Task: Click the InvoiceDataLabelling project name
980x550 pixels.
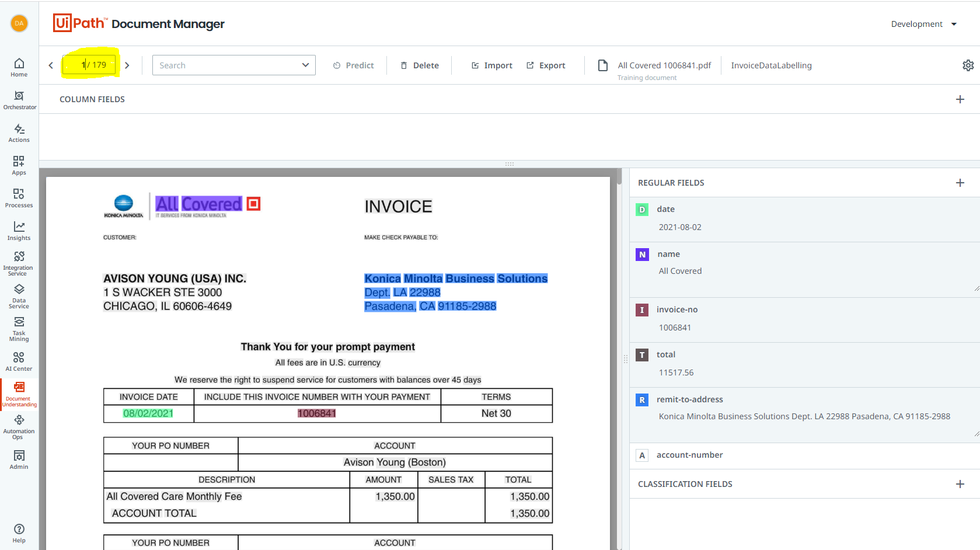Action: 771,65
